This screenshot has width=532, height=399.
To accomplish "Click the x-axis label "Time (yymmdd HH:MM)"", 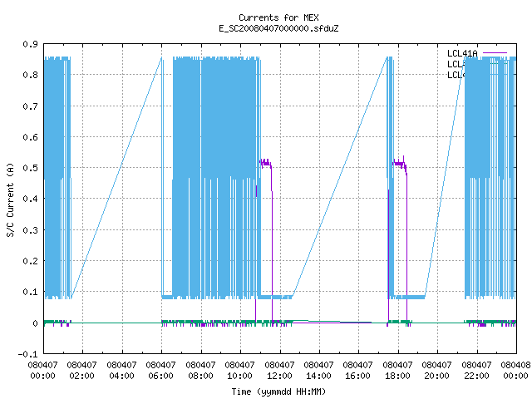I will [x=278, y=392].
